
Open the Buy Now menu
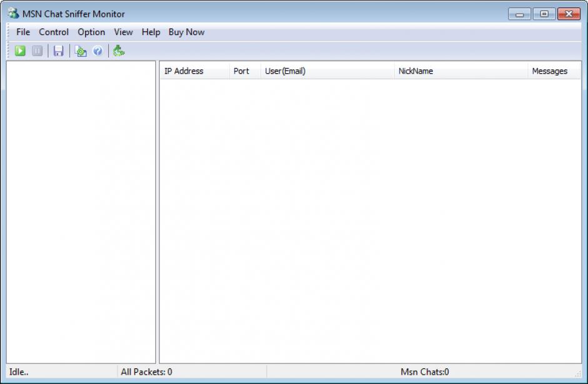pos(186,33)
